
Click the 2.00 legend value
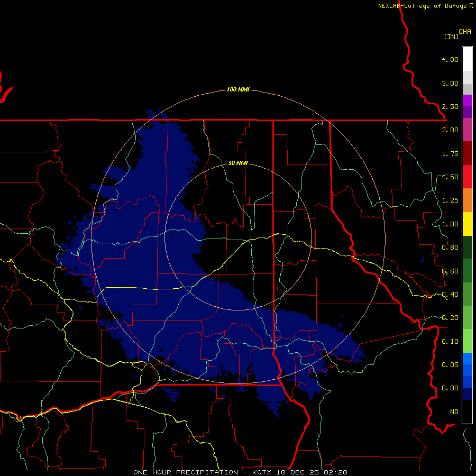[x=450, y=130]
